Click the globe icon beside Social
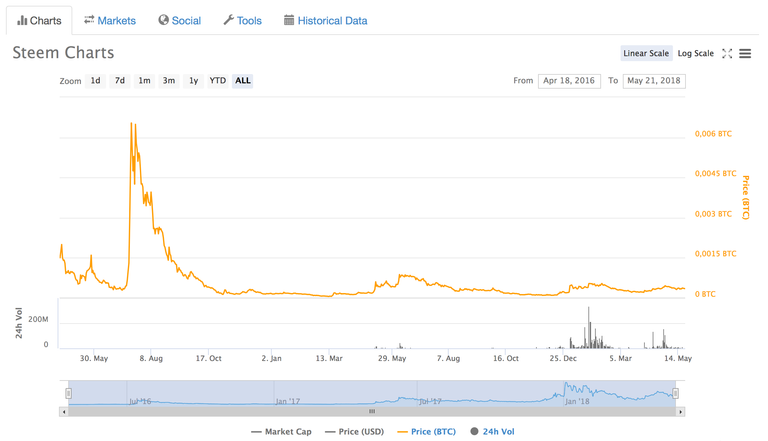This screenshot has height=441, width=768. [163, 20]
